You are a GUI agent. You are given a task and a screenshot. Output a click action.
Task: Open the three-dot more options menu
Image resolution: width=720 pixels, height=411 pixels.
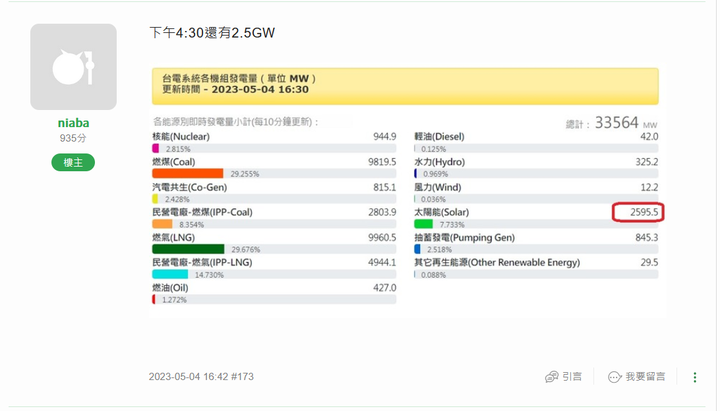(x=695, y=377)
